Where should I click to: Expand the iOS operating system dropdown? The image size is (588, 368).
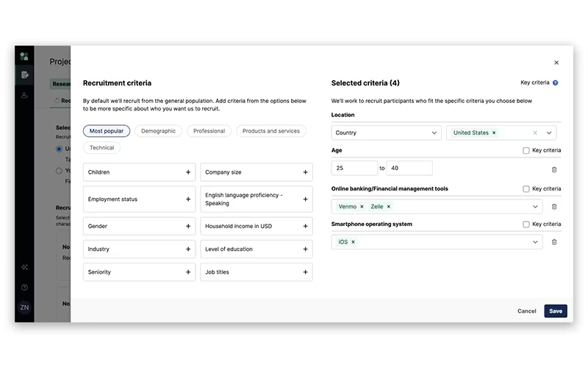tap(535, 242)
